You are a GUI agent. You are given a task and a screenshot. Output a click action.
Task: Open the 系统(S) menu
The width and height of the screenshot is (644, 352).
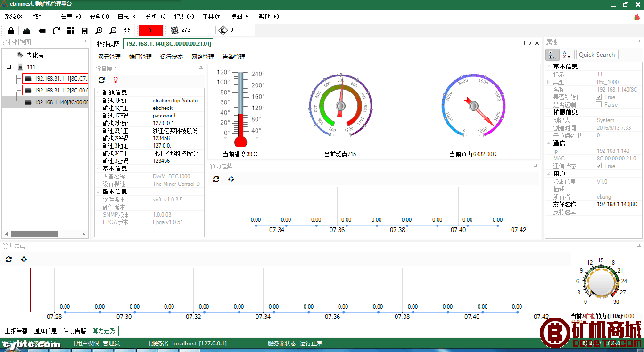tap(15, 17)
